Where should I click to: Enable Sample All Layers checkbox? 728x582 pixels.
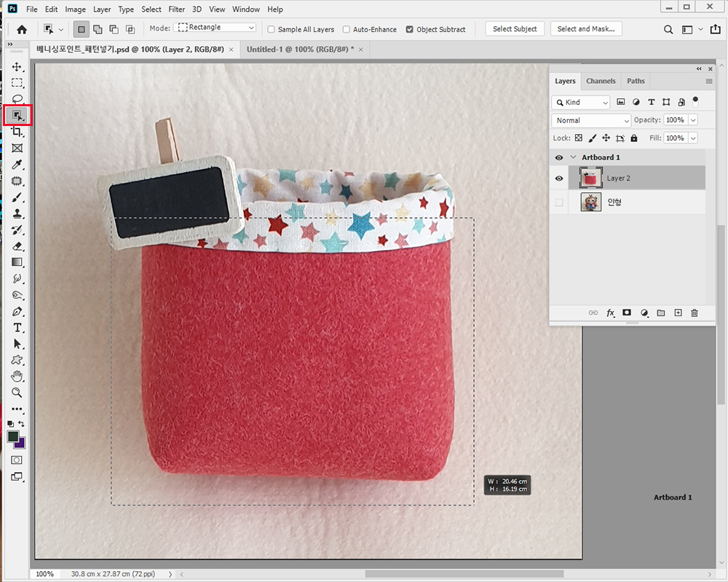tap(271, 29)
